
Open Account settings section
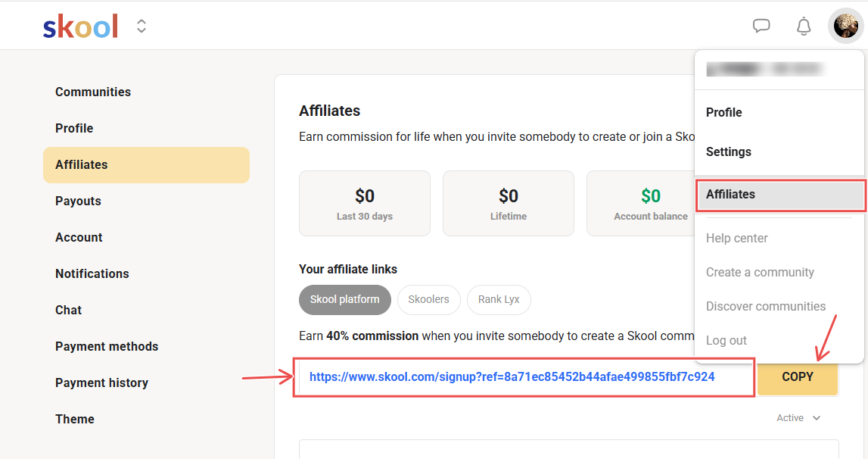coord(79,237)
